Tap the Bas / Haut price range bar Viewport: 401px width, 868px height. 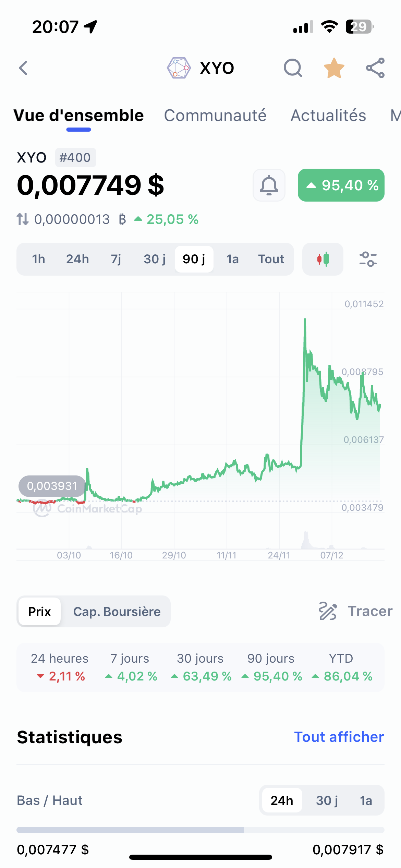[x=200, y=830]
